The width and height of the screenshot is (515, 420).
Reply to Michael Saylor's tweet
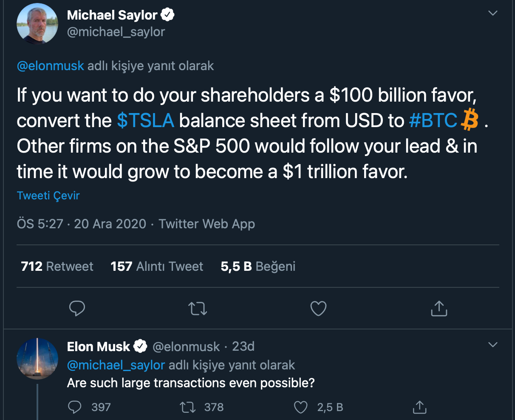(x=77, y=309)
